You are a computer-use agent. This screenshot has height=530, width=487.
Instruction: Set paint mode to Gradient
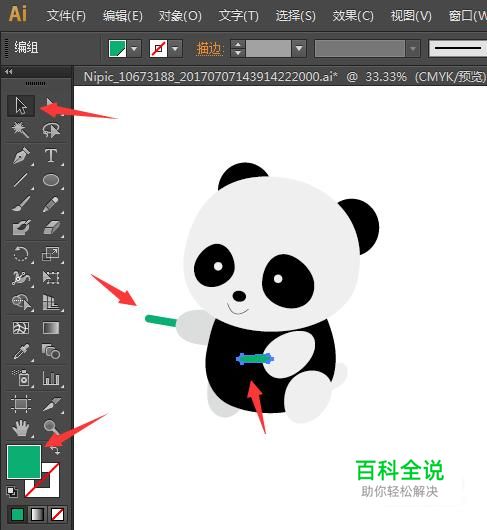click(x=37, y=515)
